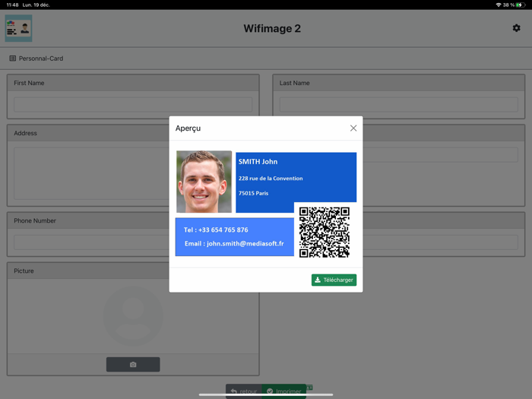
Task: Print with the Imprimer button
Action: tap(284, 391)
